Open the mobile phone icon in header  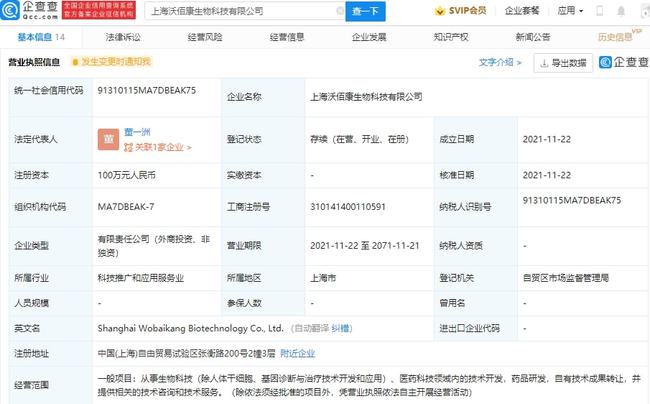(599, 11)
